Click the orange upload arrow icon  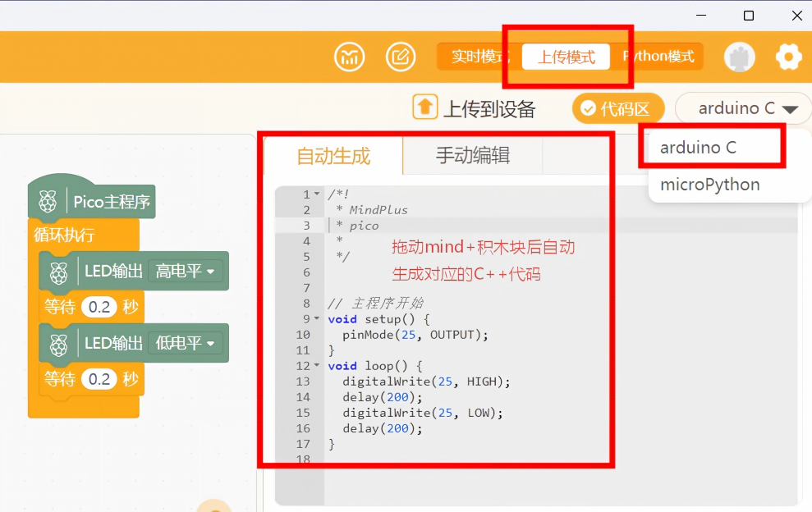(x=424, y=107)
